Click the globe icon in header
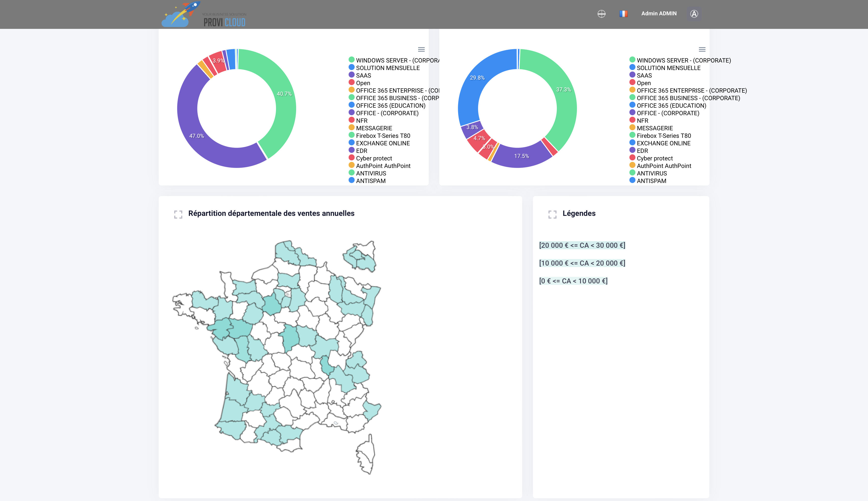 point(601,14)
